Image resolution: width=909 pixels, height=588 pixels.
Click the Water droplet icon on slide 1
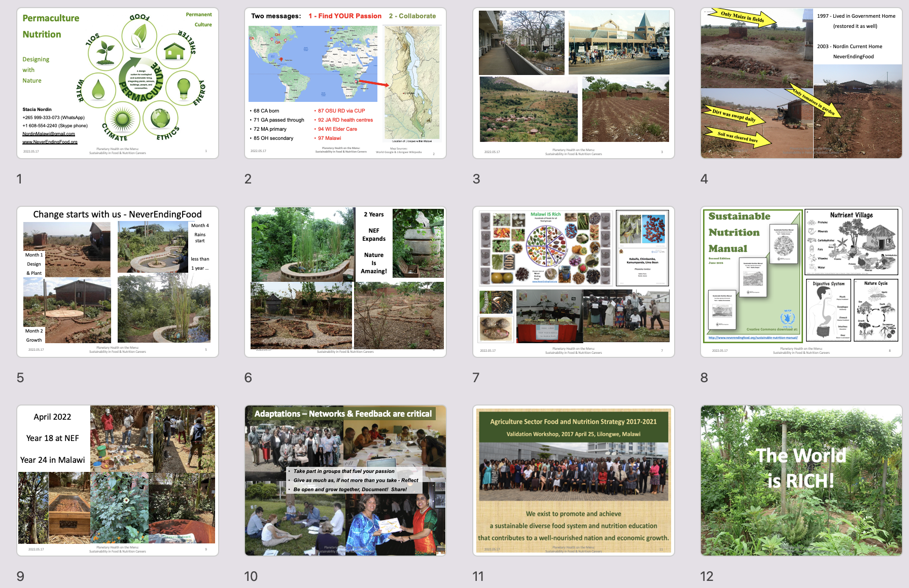click(98, 90)
